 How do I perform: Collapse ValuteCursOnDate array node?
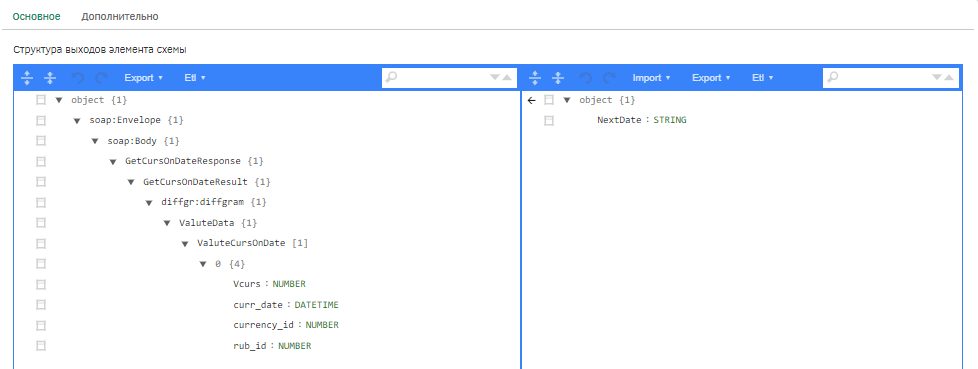click(185, 243)
